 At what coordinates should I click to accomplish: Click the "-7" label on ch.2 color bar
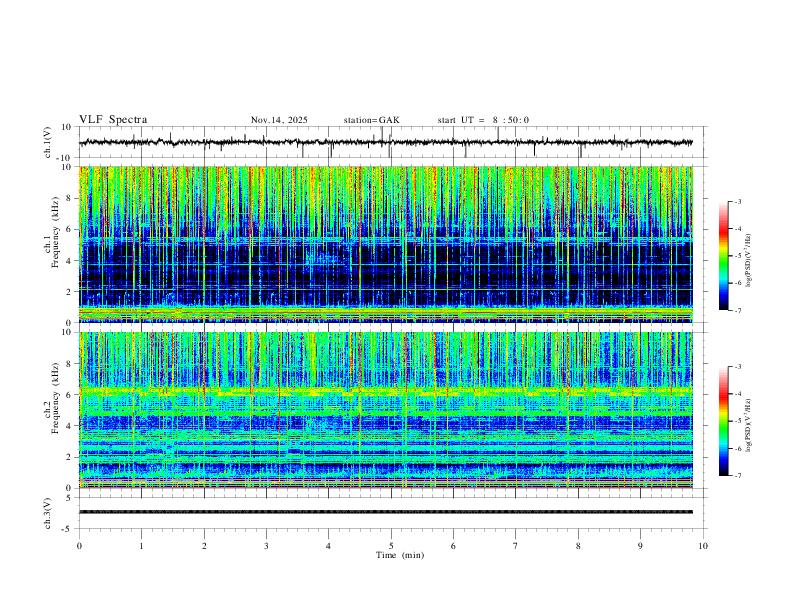point(738,476)
